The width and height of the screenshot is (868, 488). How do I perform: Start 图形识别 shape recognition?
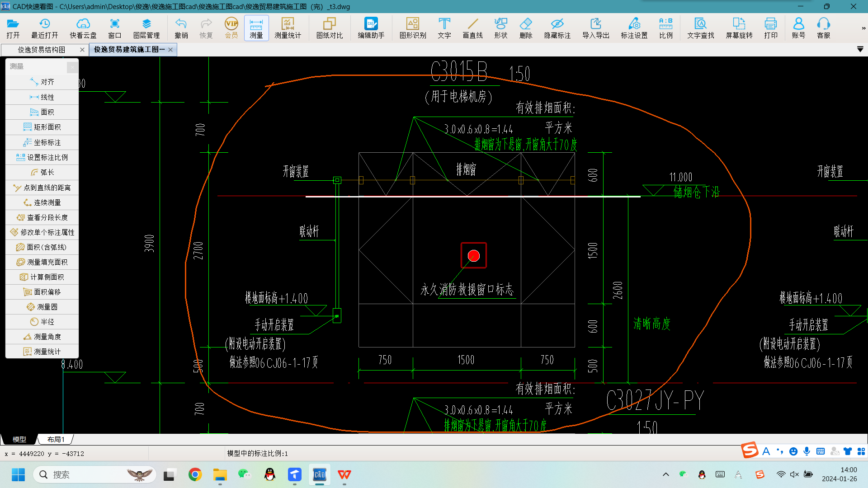(x=413, y=28)
